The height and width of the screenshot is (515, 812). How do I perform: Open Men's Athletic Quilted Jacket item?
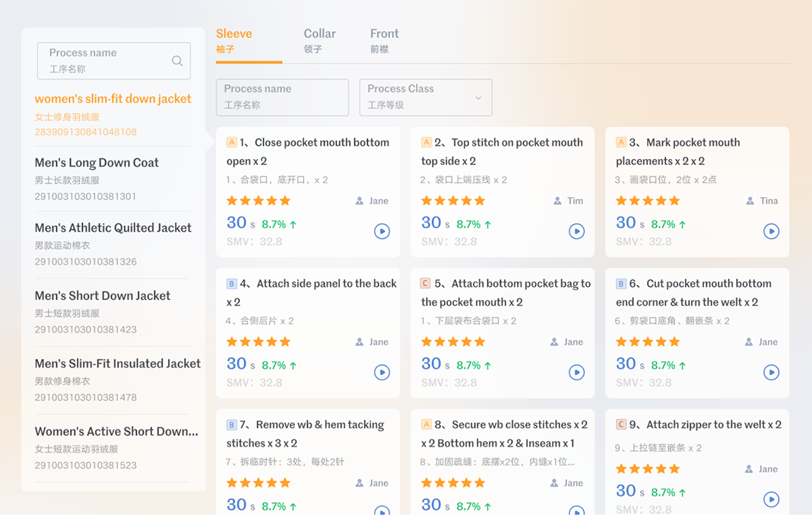(x=113, y=228)
